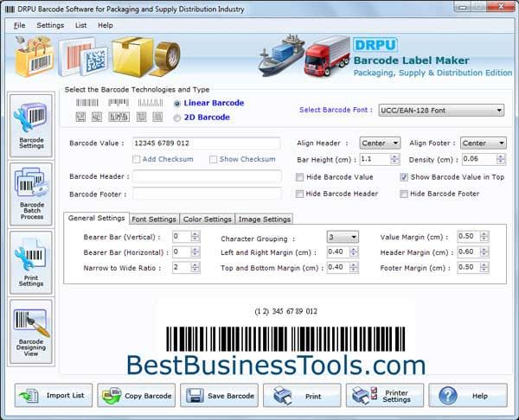
Task: Check Hide Barcode Footer
Action: click(404, 194)
